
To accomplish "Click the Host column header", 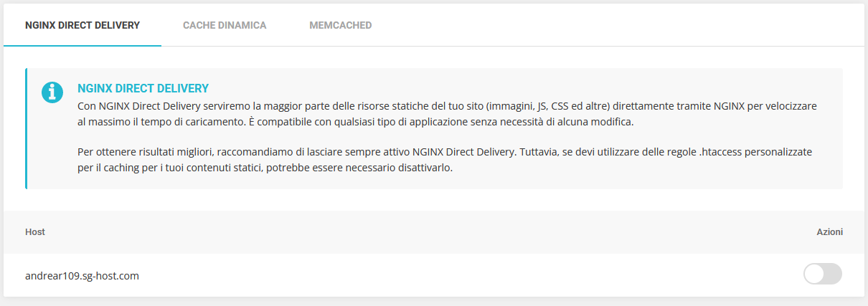I will click(x=35, y=232).
